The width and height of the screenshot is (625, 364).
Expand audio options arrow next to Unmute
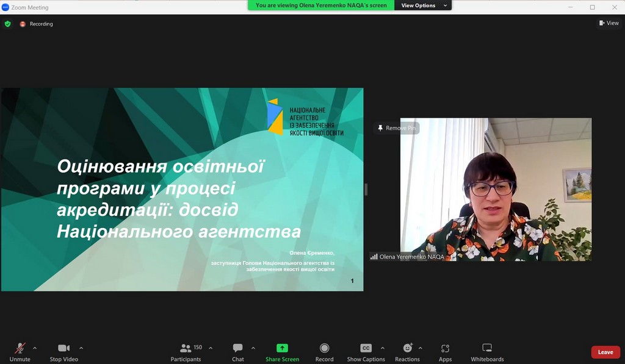pos(35,348)
